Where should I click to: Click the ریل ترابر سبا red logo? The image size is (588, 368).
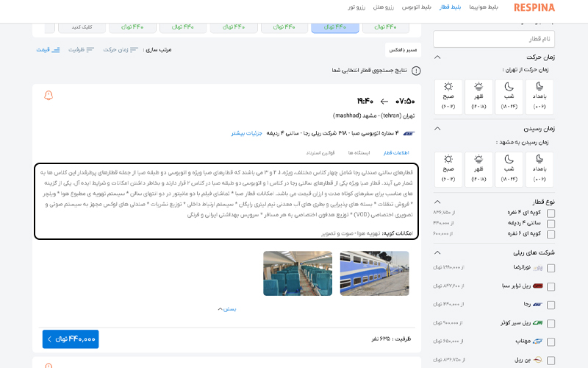coord(538,286)
